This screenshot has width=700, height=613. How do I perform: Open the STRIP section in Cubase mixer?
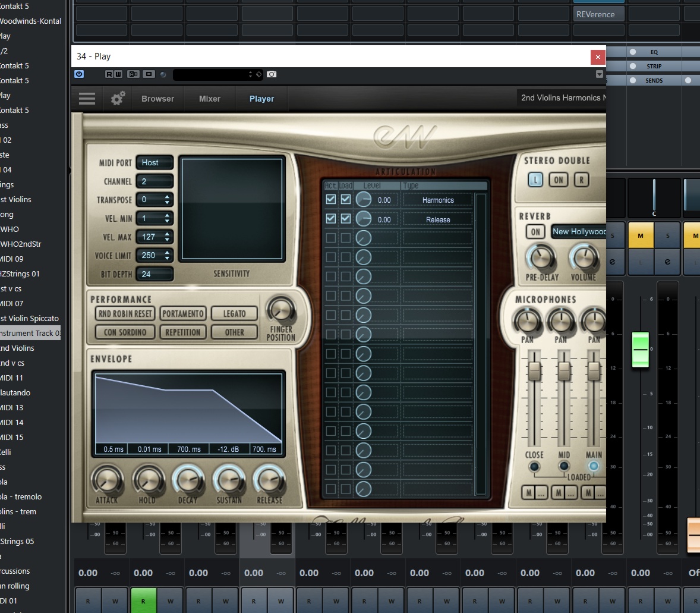click(x=654, y=67)
